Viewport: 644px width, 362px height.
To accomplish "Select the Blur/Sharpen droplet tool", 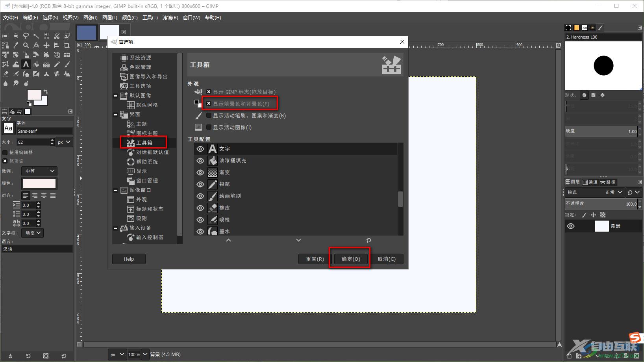I will pyautogui.click(x=6, y=83).
